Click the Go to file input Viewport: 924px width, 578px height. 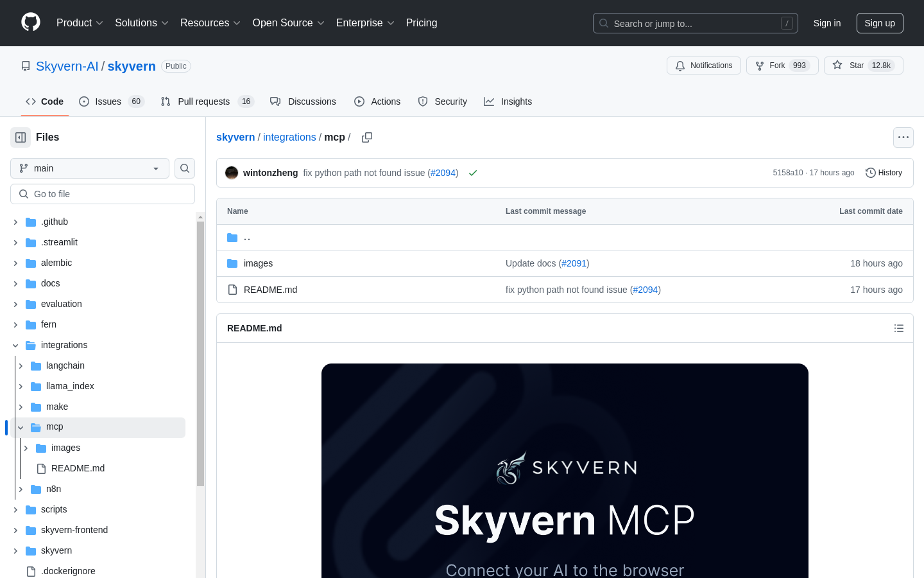pyautogui.click(x=103, y=194)
